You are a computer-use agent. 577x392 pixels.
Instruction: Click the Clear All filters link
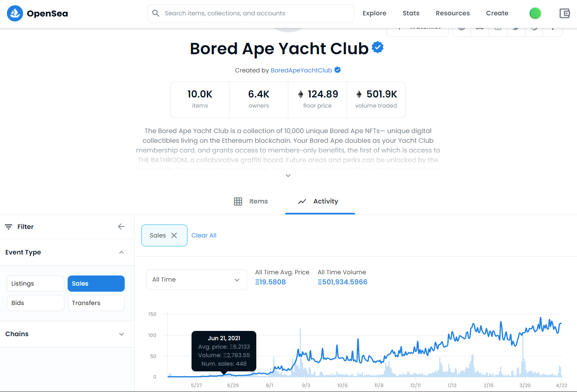coord(204,235)
